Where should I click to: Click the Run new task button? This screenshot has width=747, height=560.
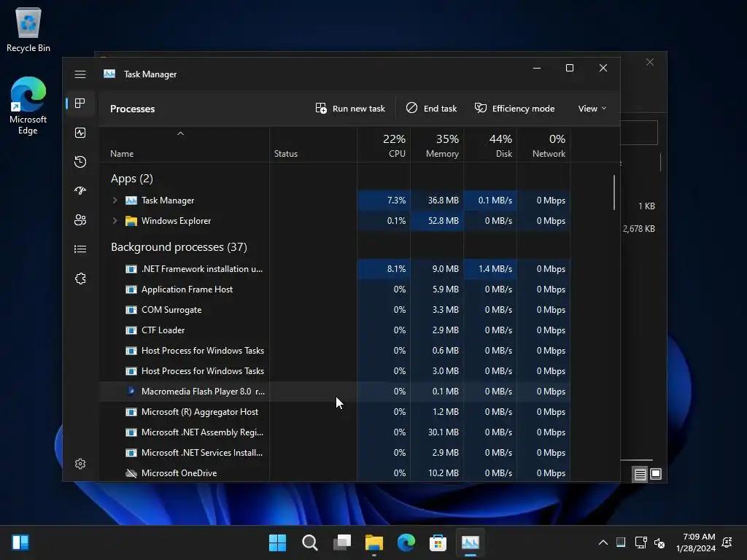coord(350,109)
